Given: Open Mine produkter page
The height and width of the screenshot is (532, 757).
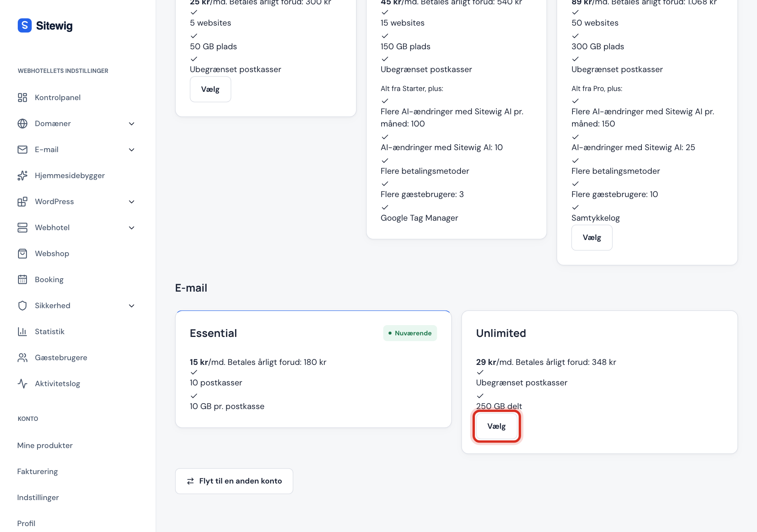Looking at the screenshot, I should click(45, 445).
